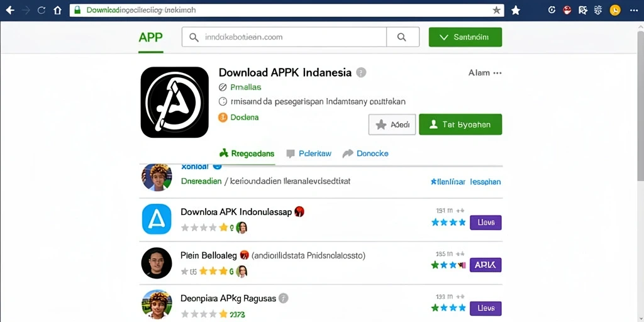
Task: Click the circular C extension icon
Action: 552,10
